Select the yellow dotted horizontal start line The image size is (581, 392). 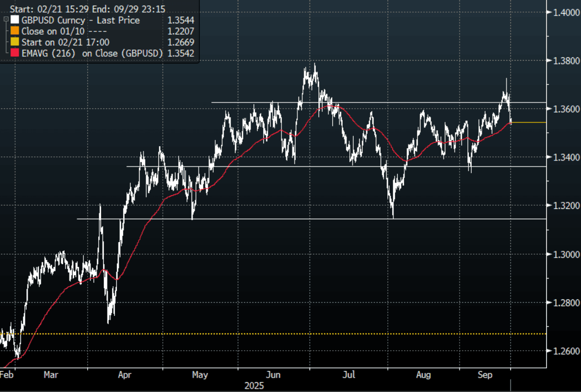tap(276, 334)
